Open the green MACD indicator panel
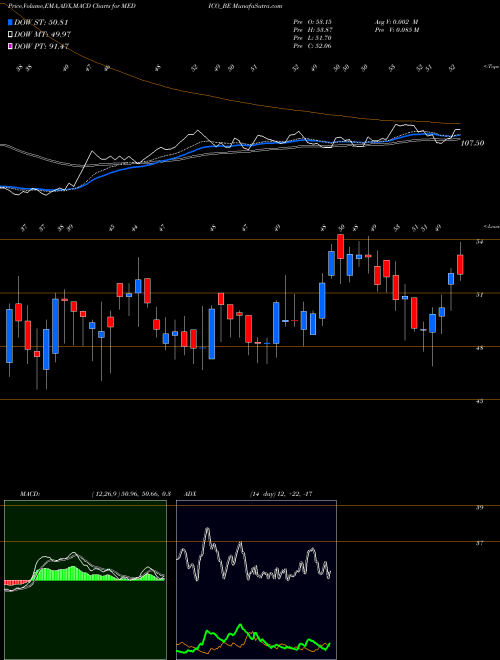This screenshot has height=660, width=500. [85, 580]
